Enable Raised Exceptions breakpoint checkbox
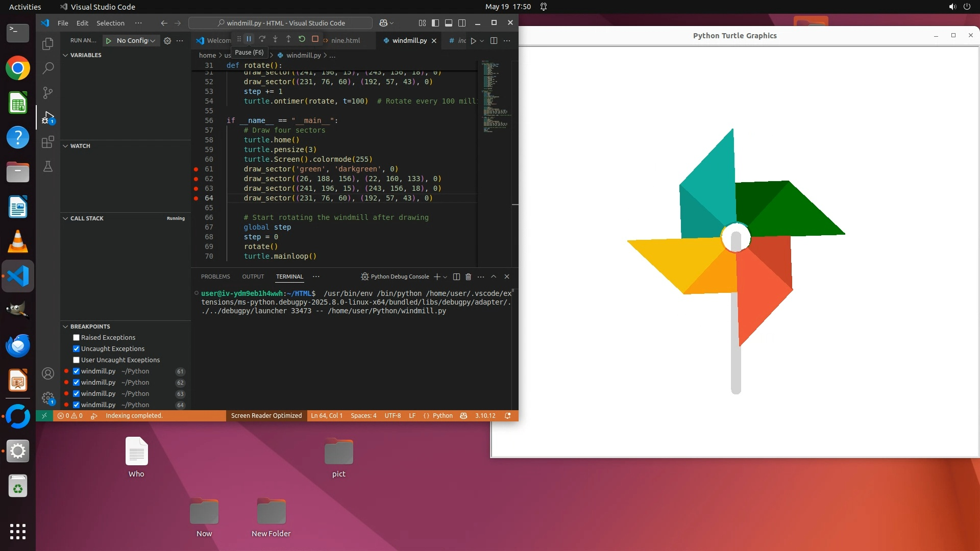The width and height of the screenshot is (980, 551). (76, 338)
